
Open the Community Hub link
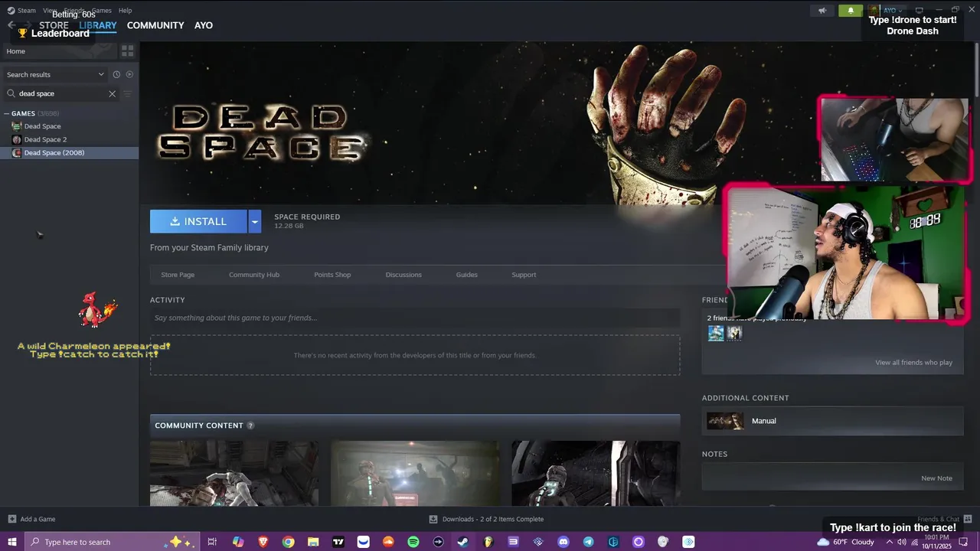pyautogui.click(x=254, y=275)
